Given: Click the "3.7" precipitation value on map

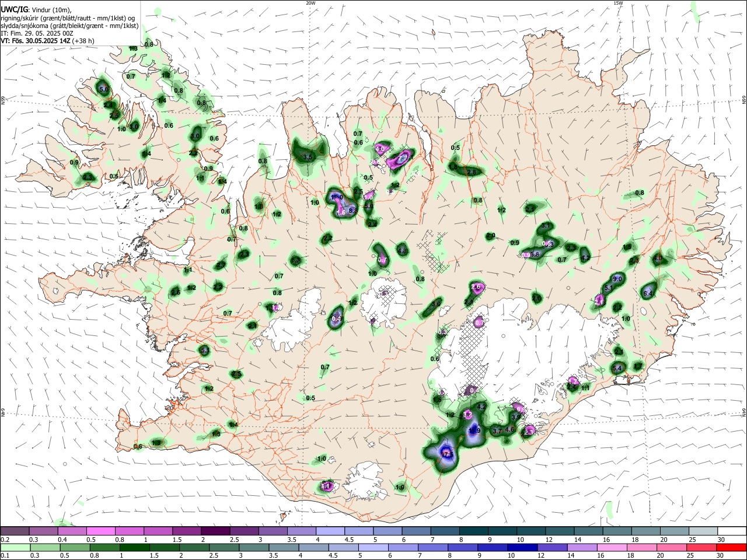Looking at the screenshot, I should 497,430.
